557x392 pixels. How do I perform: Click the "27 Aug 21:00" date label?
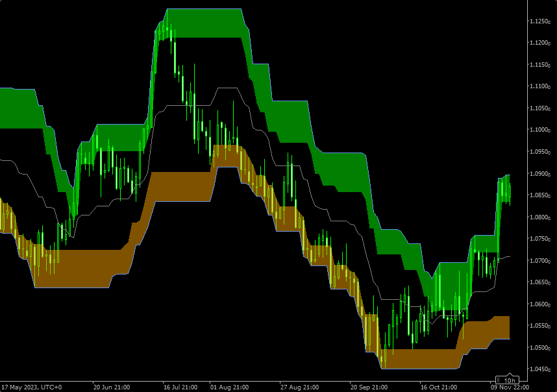click(299, 387)
